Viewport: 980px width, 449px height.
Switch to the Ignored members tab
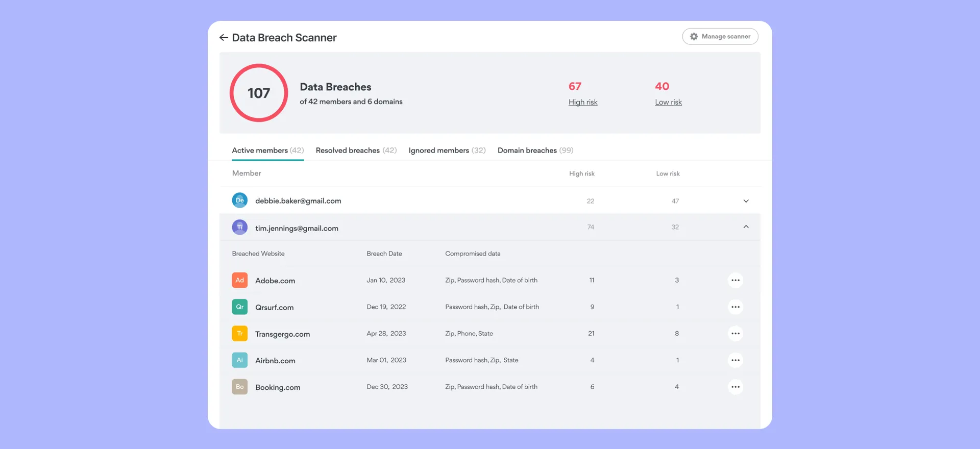pyautogui.click(x=447, y=151)
